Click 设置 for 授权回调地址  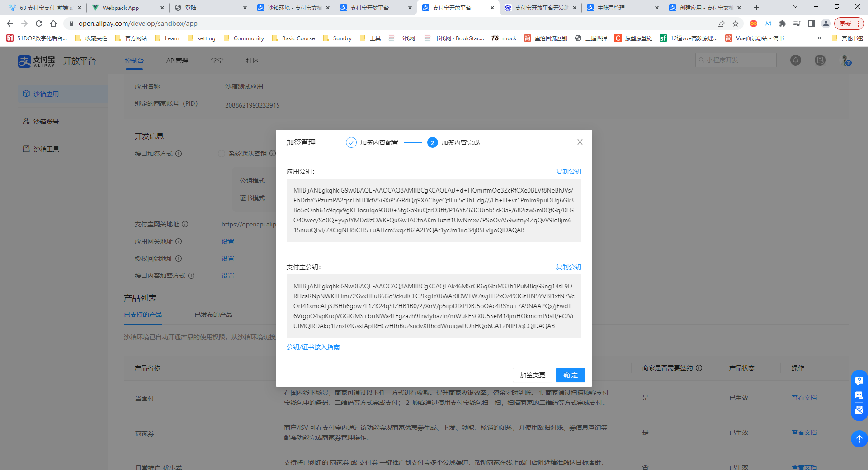[228, 258]
